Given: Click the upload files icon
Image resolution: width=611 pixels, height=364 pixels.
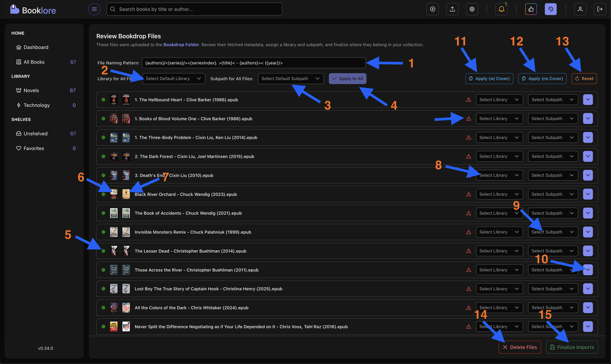Looking at the screenshot, I should click(x=452, y=9).
